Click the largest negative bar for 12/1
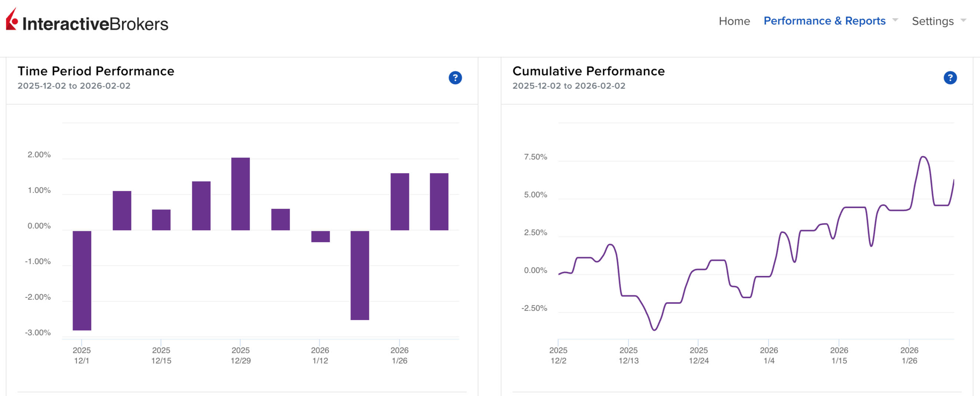The height and width of the screenshot is (396, 980). tap(82, 280)
